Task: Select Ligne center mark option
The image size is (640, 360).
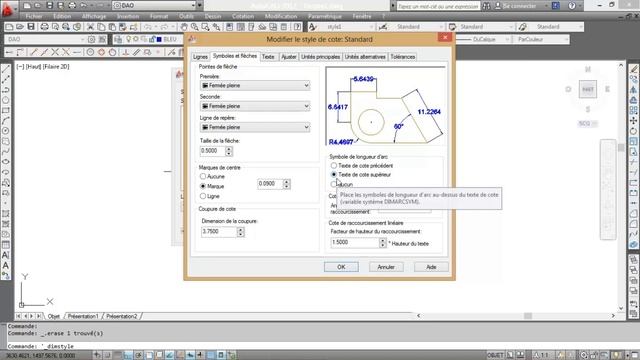Action: point(203,196)
